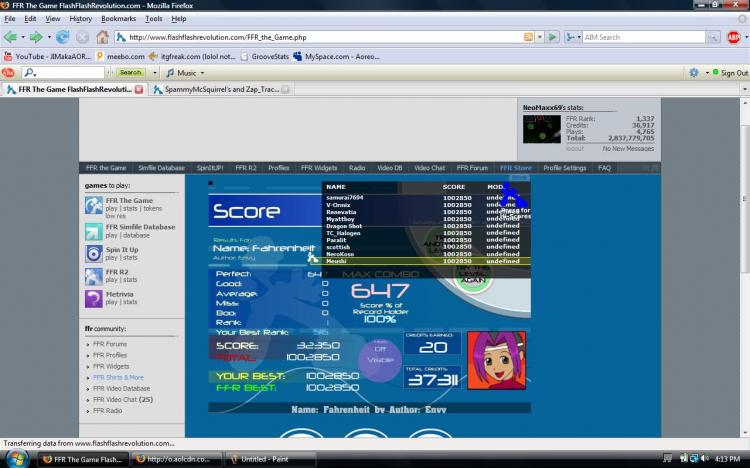Click the RSS feed icon in address bar

click(528, 37)
